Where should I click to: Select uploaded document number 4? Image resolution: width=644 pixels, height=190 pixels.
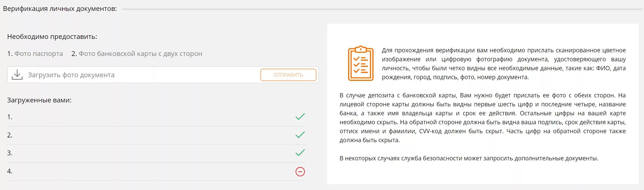pos(10,171)
